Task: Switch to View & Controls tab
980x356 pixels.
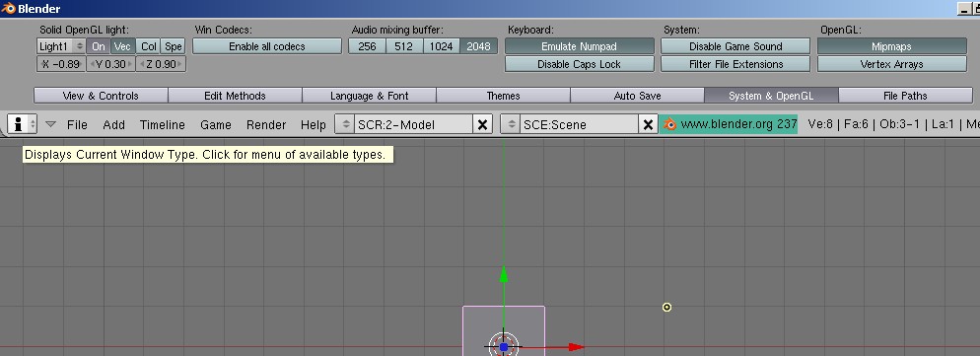Action: (x=101, y=96)
